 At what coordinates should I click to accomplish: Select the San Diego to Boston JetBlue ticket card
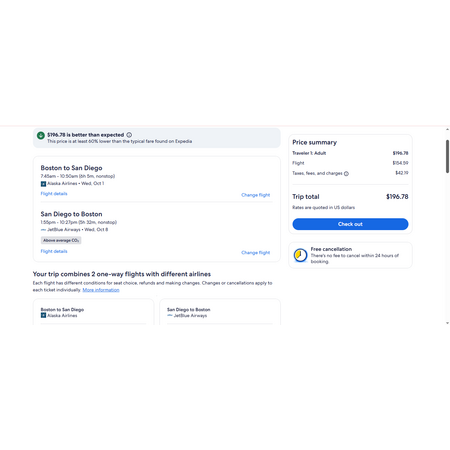pos(220,312)
